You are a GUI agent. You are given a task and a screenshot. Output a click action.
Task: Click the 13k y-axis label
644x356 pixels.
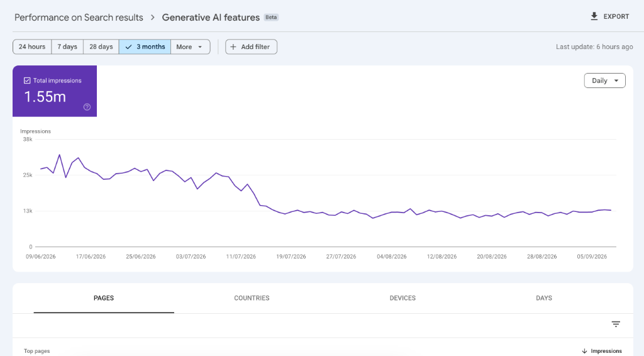click(28, 211)
